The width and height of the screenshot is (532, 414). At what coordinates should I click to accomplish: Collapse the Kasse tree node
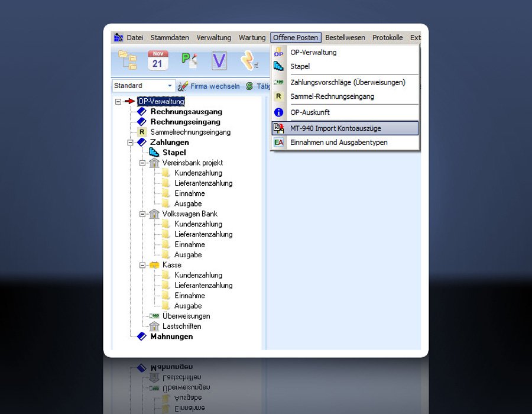click(142, 265)
